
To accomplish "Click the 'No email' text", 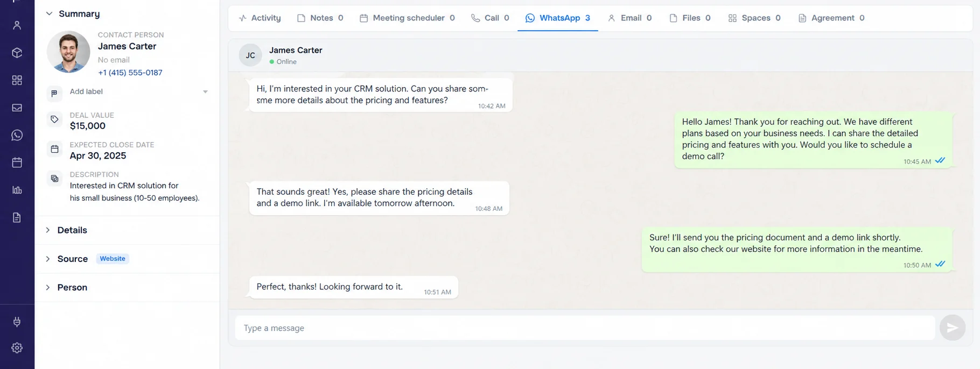I will click(x=114, y=60).
